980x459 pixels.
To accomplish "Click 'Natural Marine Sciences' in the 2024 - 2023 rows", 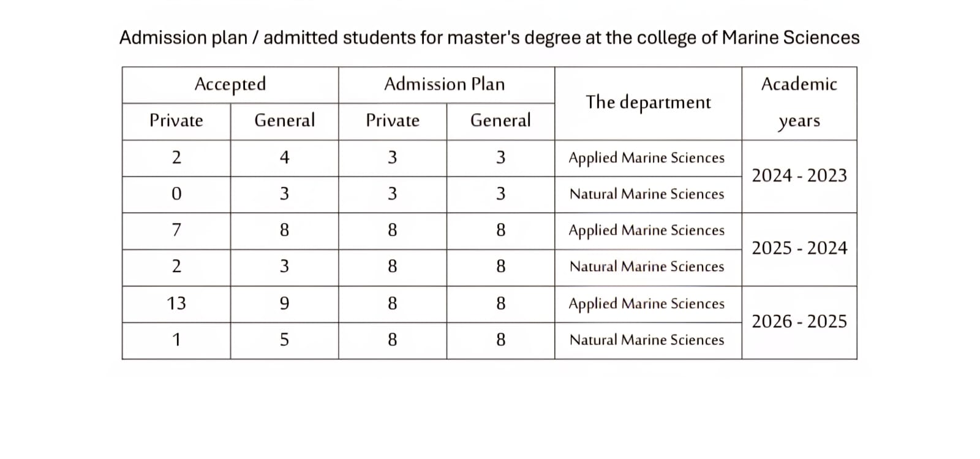I will point(647,194).
